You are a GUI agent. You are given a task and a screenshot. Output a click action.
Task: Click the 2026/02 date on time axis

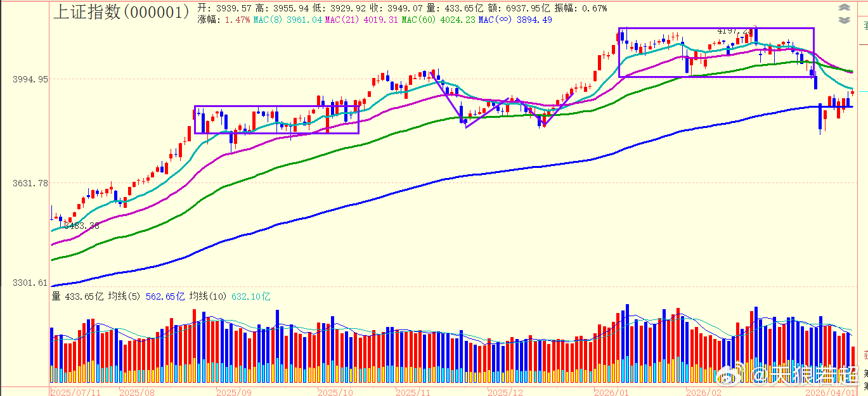click(x=704, y=392)
